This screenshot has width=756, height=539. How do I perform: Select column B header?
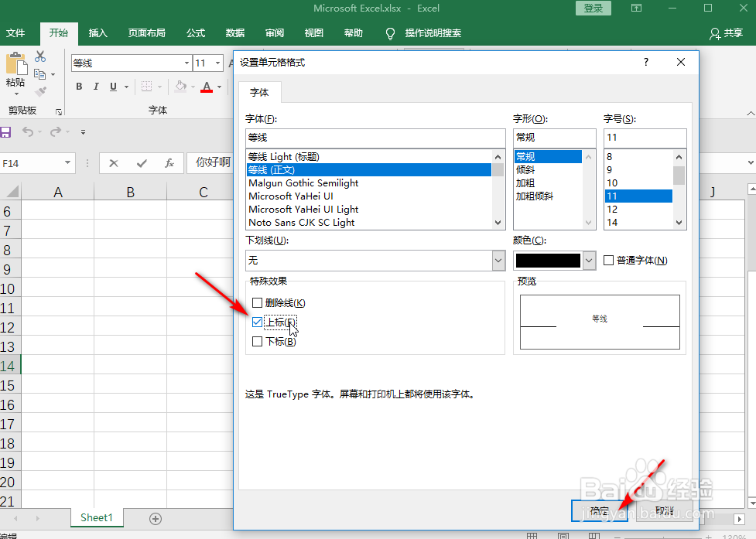130,193
